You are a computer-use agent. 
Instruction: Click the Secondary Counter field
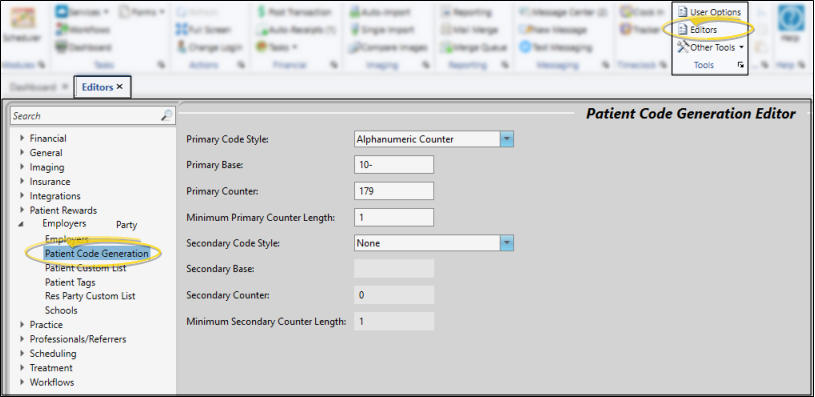(394, 295)
